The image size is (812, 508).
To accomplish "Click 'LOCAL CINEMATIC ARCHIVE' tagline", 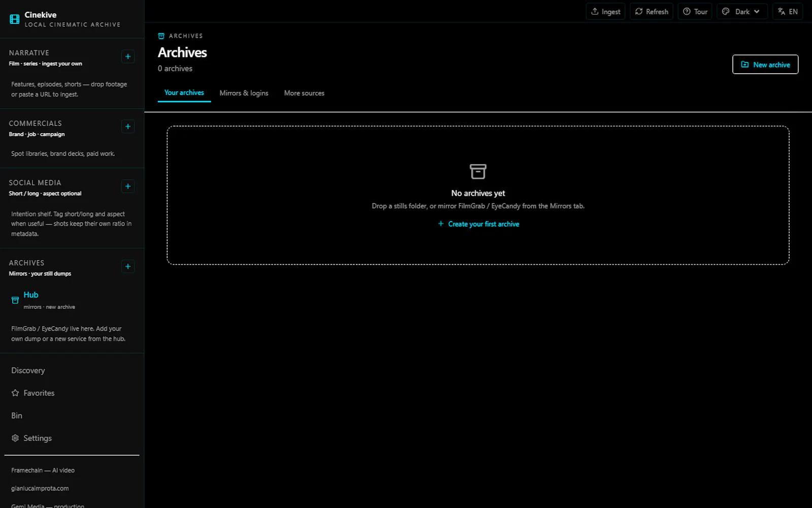I will pyautogui.click(x=73, y=24).
